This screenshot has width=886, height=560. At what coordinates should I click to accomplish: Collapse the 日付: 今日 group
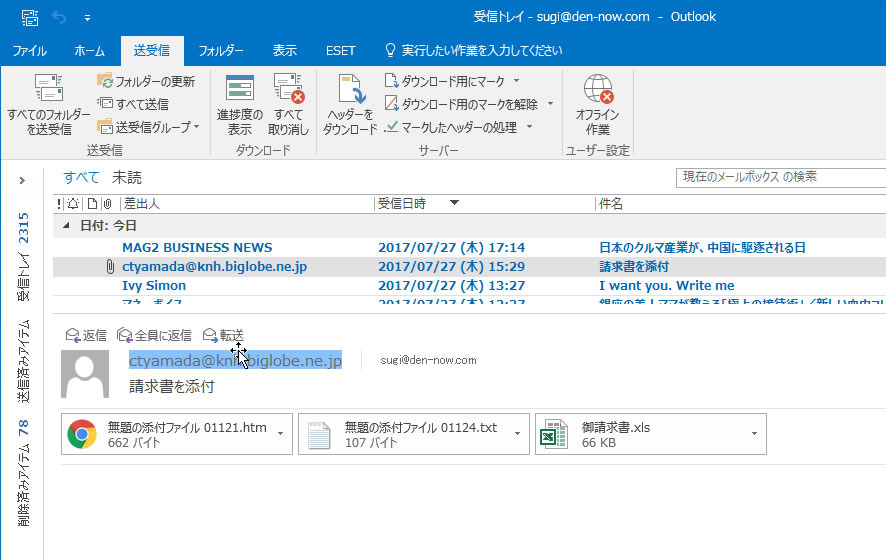(x=66, y=225)
